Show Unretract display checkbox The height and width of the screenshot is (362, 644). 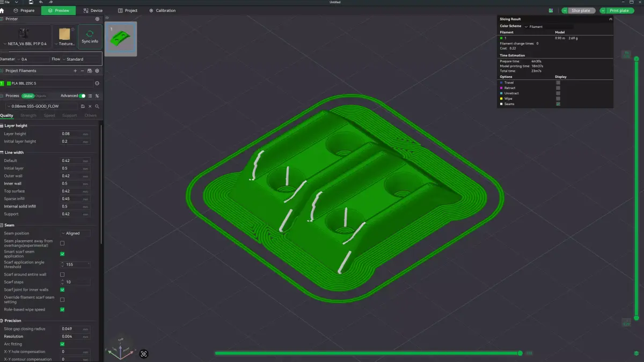[558, 93]
